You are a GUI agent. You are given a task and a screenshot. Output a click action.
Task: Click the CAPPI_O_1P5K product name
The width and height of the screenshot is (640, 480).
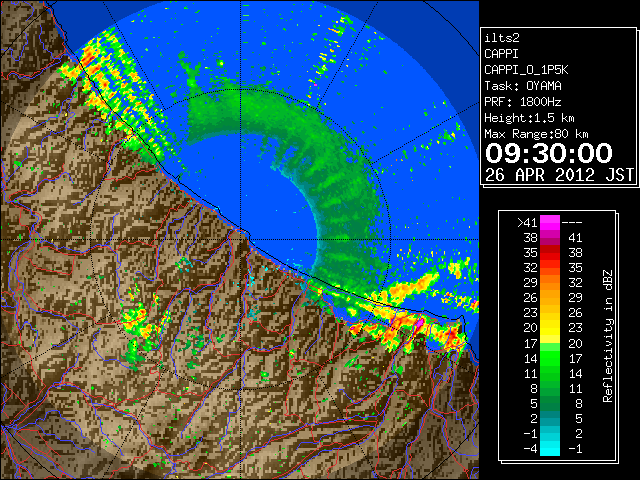coord(526,70)
